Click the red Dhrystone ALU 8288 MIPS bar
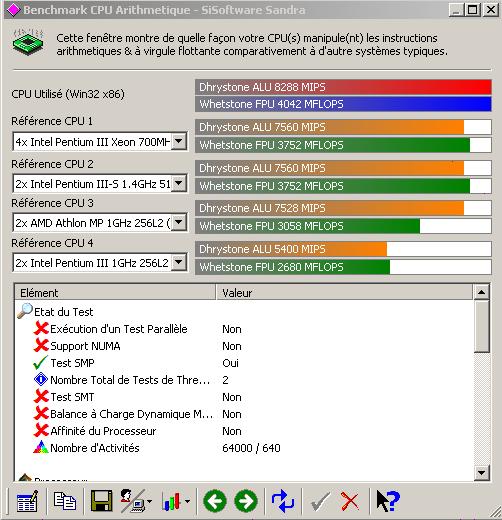Screen dimensions: 502x520 pyautogui.click(x=343, y=87)
